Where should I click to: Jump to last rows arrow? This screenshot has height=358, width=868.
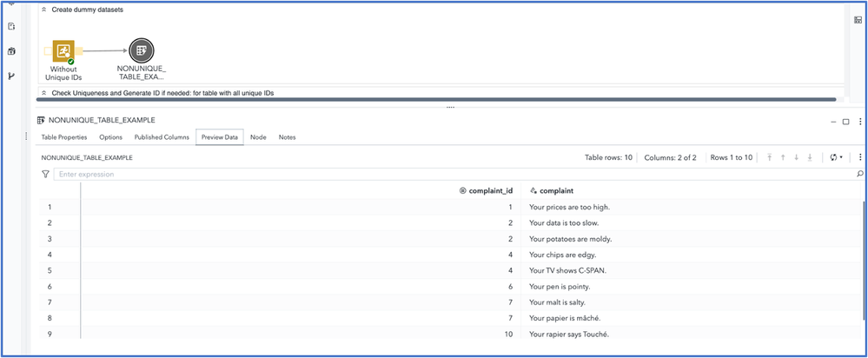[x=810, y=157]
